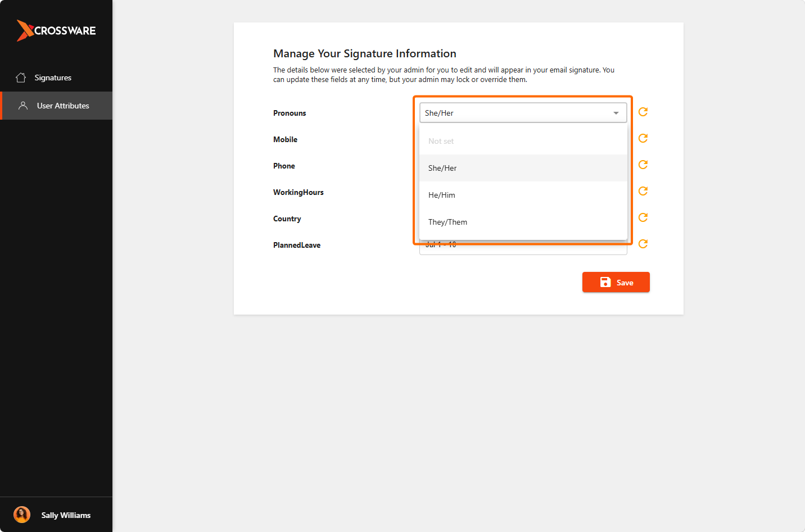805x532 pixels.
Task: Click the PlannedLeave text field
Action: 523,248
